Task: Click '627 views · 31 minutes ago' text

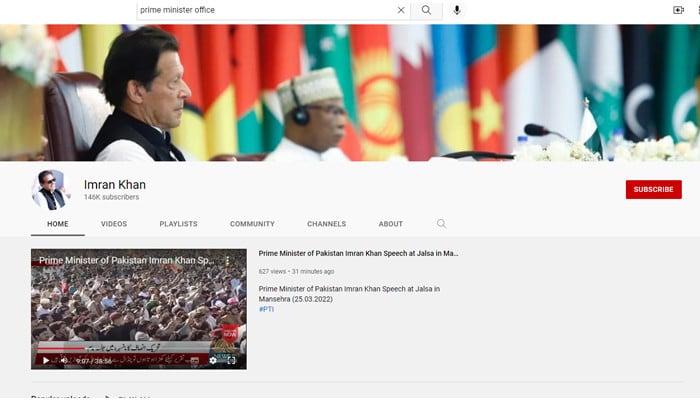Action: [296, 271]
